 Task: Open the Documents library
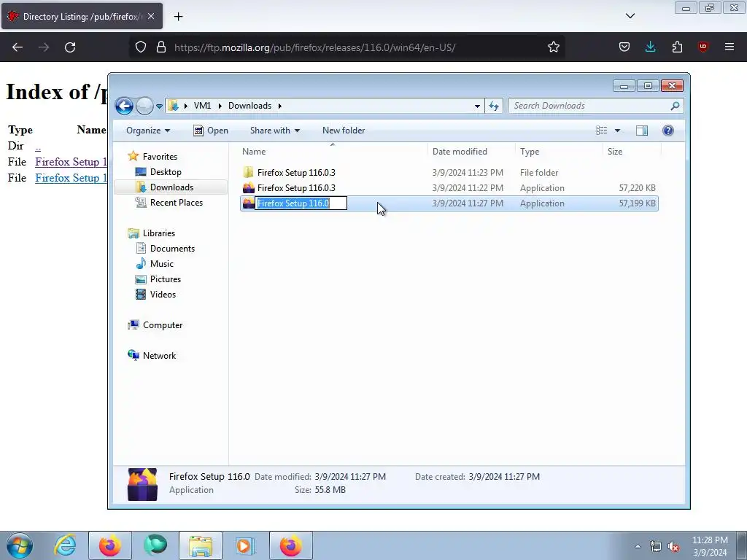[x=172, y=249]
